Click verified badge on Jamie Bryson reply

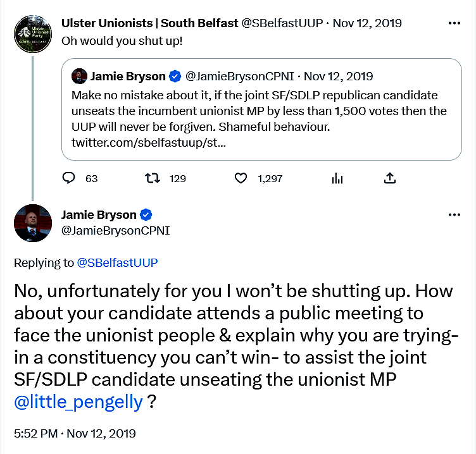pos(146,214)
